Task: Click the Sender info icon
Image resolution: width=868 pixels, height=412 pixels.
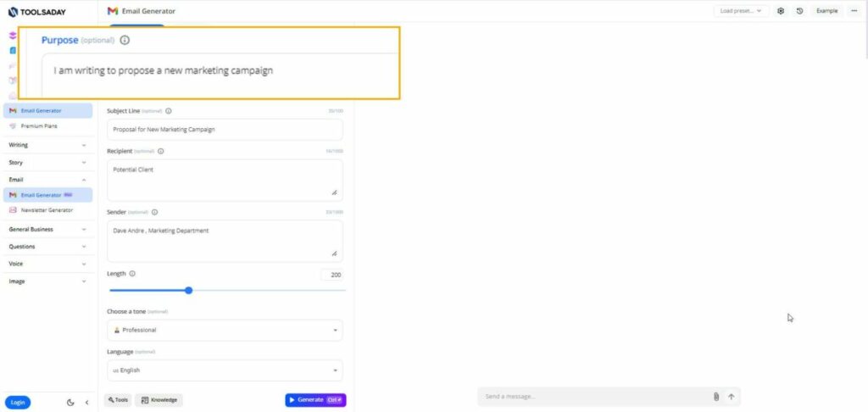Action: click(x=154, y=212)
